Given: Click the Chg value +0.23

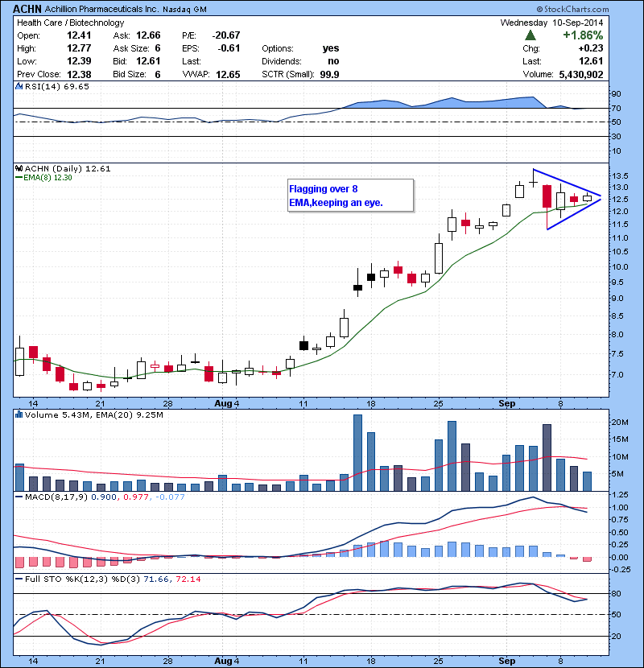Looking at the screenshot, I should pyautogui.click(x=590, y=48).
